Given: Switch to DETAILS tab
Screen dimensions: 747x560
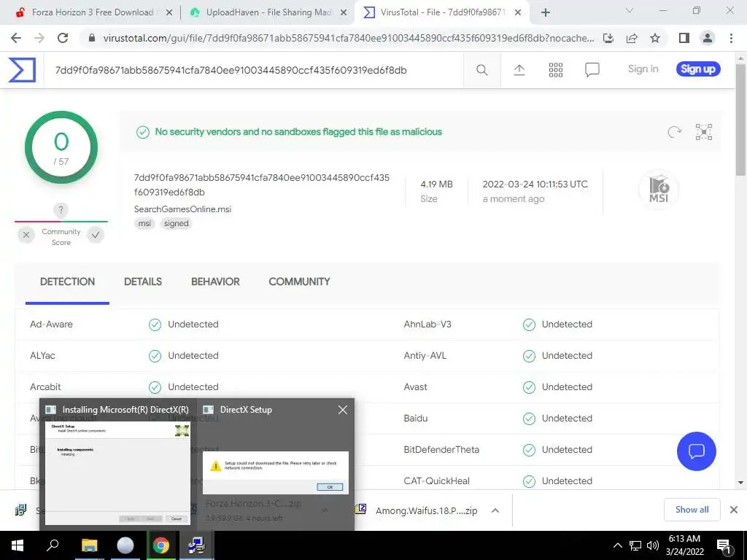Looking at the screenshot, I should point(143,281).
